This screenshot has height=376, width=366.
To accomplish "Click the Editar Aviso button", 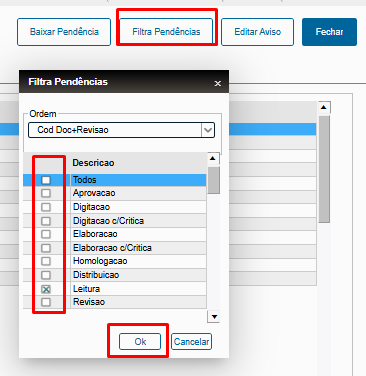I will click(257, 32).
